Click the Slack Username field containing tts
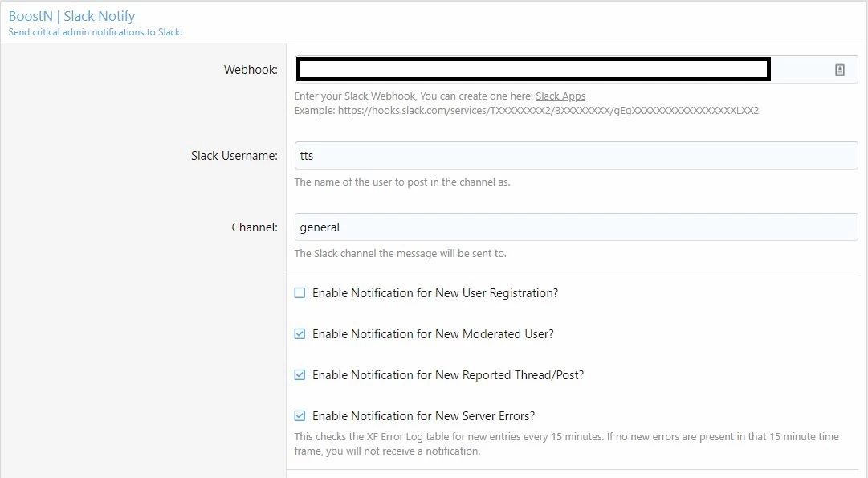The width and height of the screenshot is (868, 478). click(x=576, y=156)
